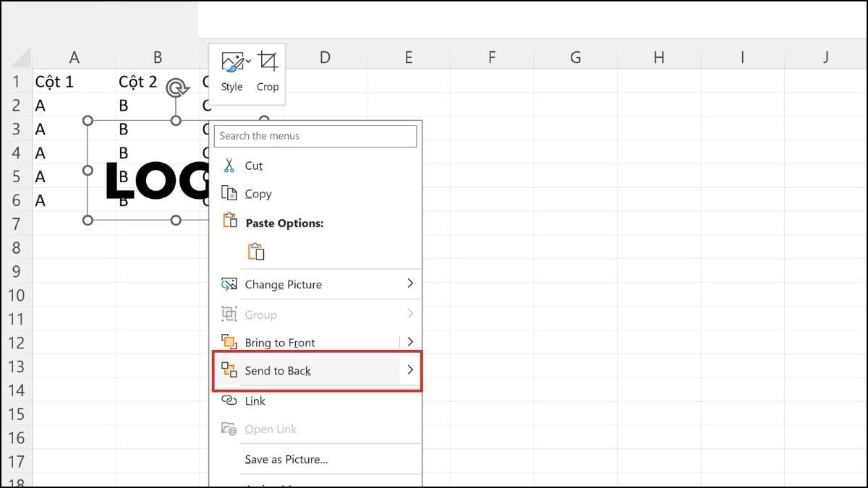Click the Link chain icon

229,401
